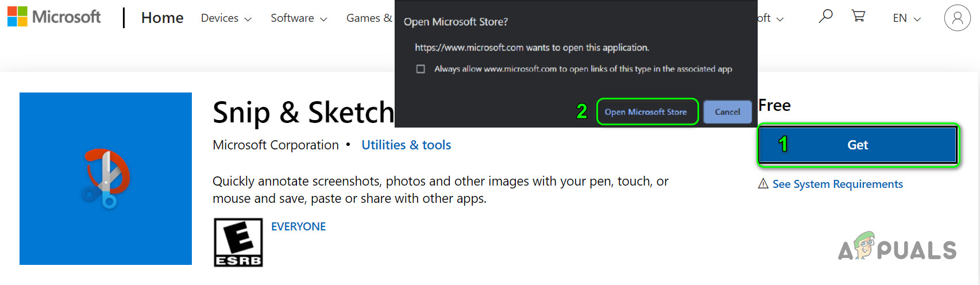Enable always allow www.microsoft.com checkbox
The image size is (980, 285).
click(420, 69)
